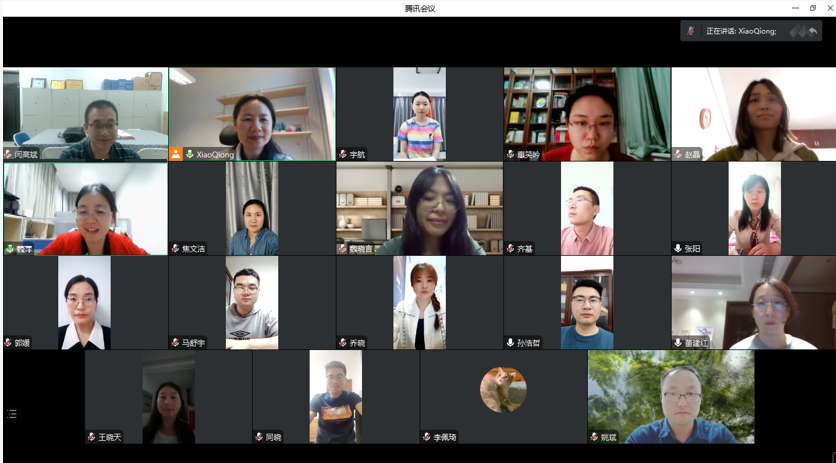Click the muted mic icon beside 宇航

343,154
